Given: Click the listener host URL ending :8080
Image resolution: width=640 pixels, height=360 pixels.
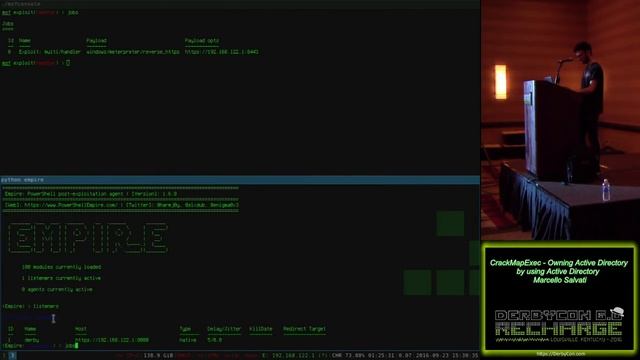Looking at the screenshot, I should point(112,340).
